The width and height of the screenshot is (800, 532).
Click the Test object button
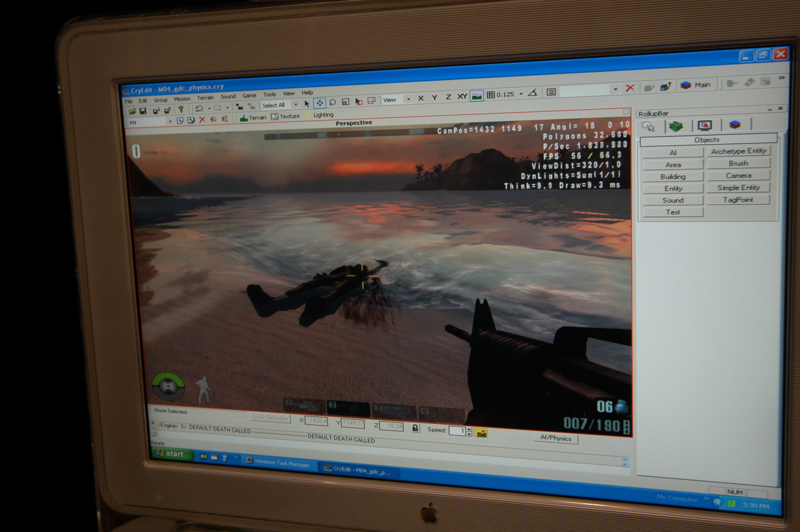pyautogui.click(x=673, y=212)
